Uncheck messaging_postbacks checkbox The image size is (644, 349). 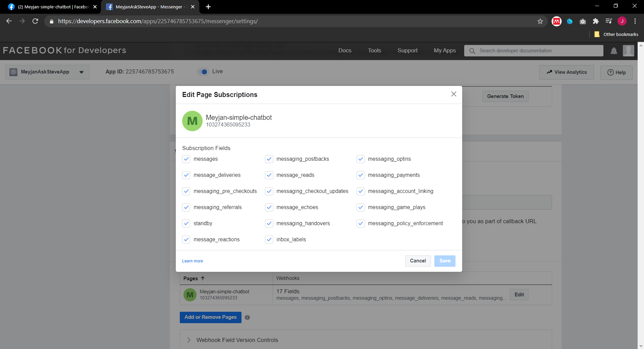pos(269,159)
